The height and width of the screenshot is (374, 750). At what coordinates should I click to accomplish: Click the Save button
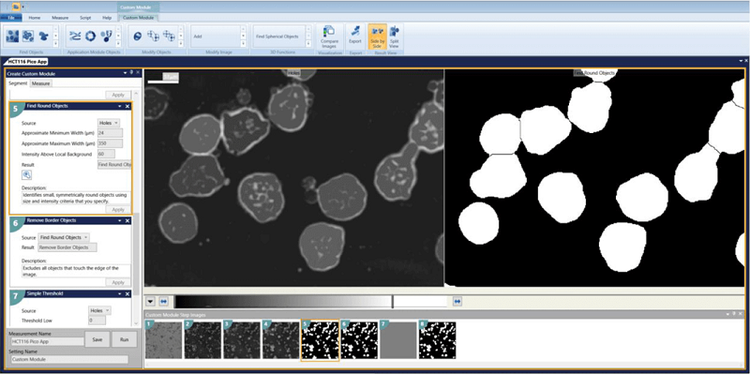click(97, 339)
